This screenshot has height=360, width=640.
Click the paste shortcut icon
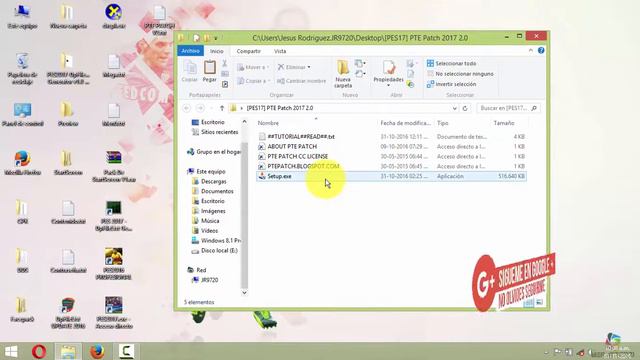click(224, 84)
